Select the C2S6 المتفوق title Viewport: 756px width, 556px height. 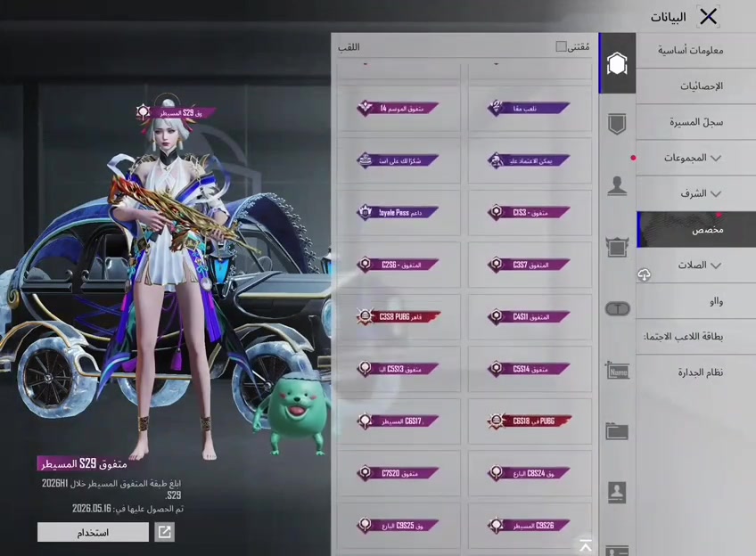tap(399, 264)
